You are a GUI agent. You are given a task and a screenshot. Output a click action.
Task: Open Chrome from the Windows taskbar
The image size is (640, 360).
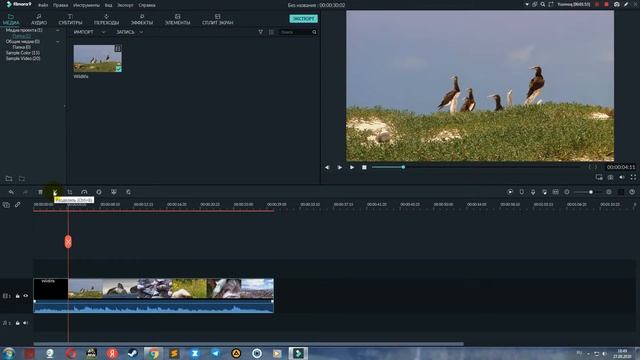[153, 353]
